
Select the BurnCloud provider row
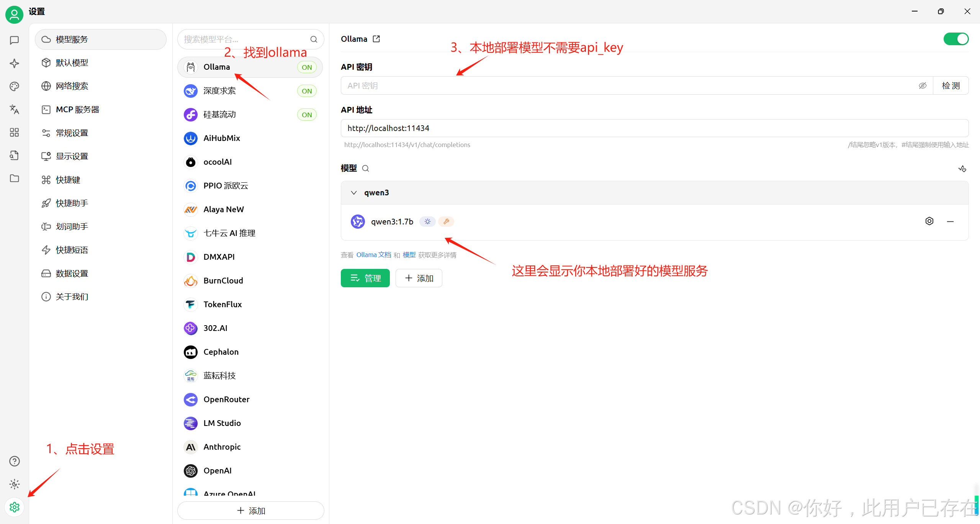250,281
